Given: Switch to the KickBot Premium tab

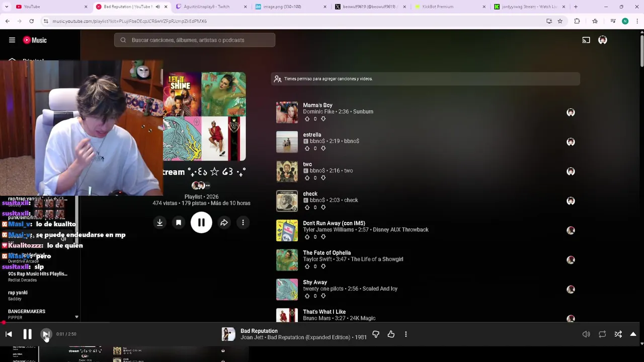Looking at the screenshot, I should pos(449,7).
